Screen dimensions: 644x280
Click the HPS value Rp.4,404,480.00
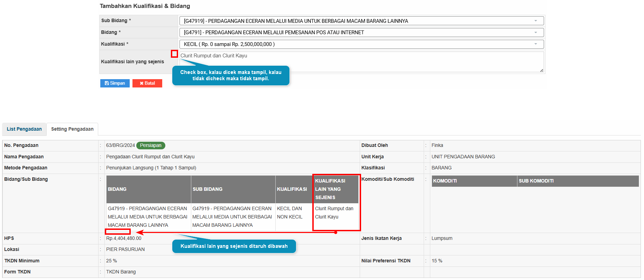pos(124,239)
